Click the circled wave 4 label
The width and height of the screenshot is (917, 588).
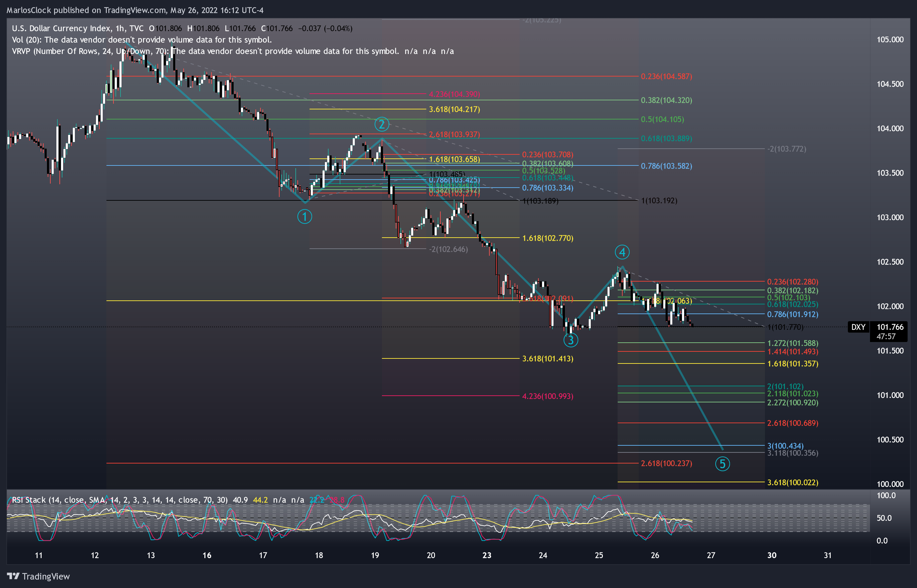tap(622, 252)
